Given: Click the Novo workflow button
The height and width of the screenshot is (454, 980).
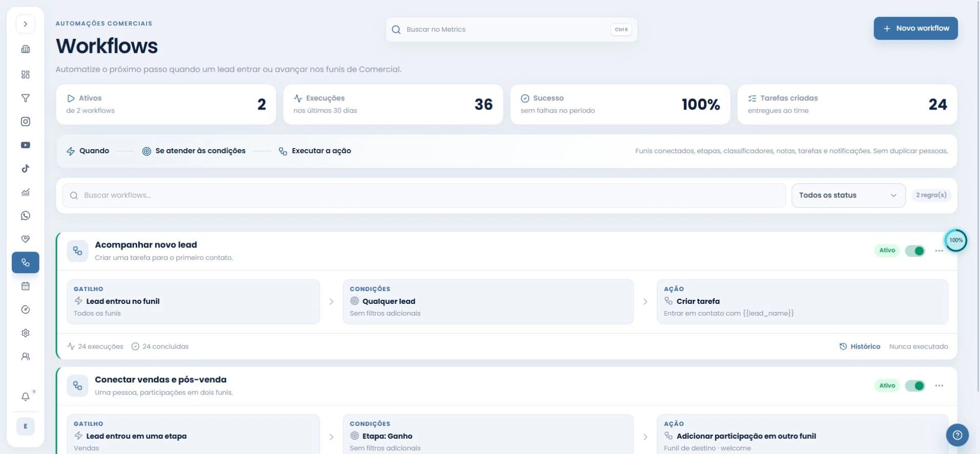Looking at the screenshot, I should point(915,28).
